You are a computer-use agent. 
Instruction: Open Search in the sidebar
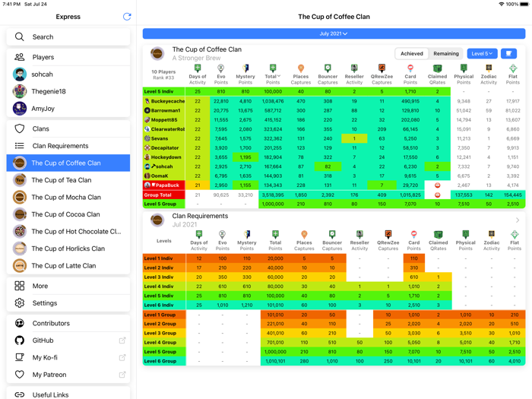point(43,36)
